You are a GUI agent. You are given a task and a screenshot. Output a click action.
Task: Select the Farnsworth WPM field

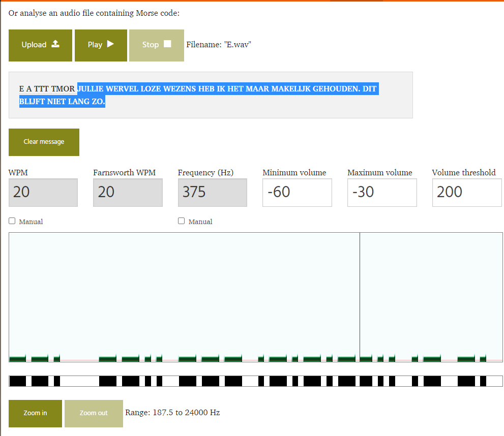[x=128, y=192]
